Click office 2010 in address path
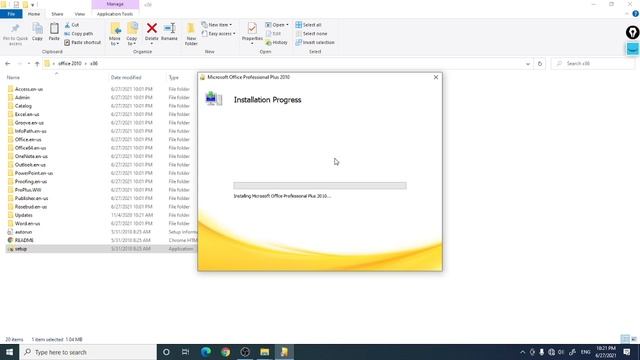The height and width of the screenshot is (360, 640). [x=69, y=64]
